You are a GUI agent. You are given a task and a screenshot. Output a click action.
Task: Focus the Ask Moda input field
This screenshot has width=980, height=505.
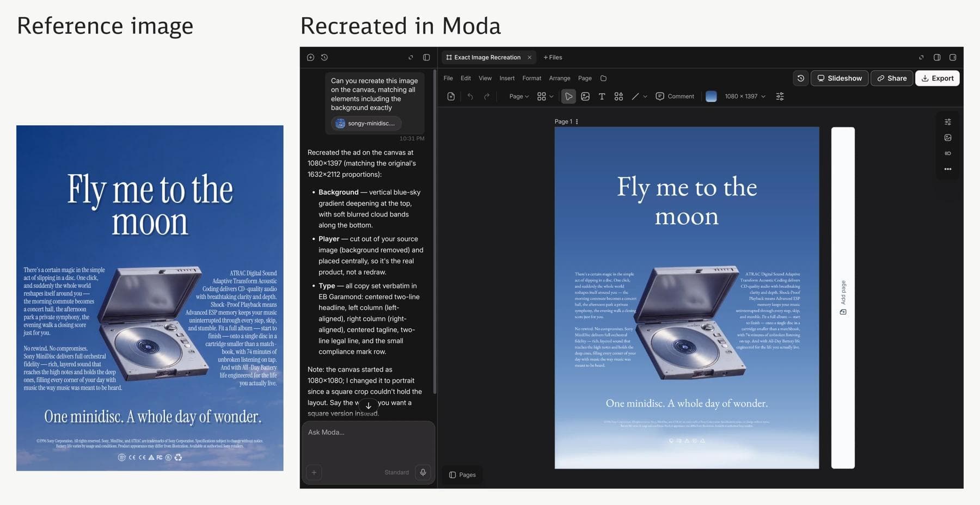tap(368, 433)
